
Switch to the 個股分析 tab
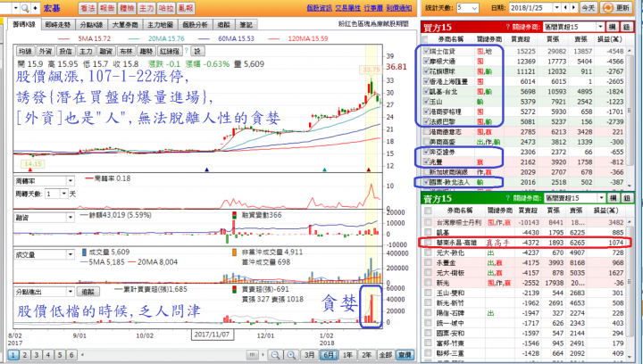(x=196, y=25)
